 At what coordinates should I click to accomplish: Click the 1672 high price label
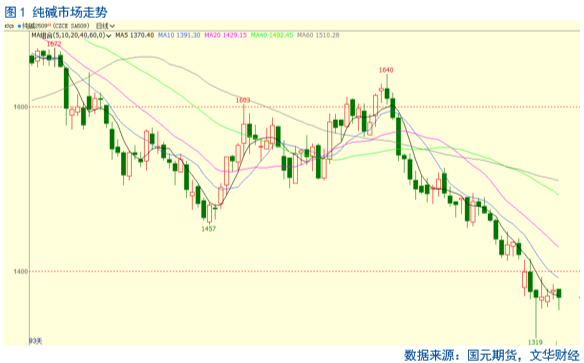click(54, 44)
